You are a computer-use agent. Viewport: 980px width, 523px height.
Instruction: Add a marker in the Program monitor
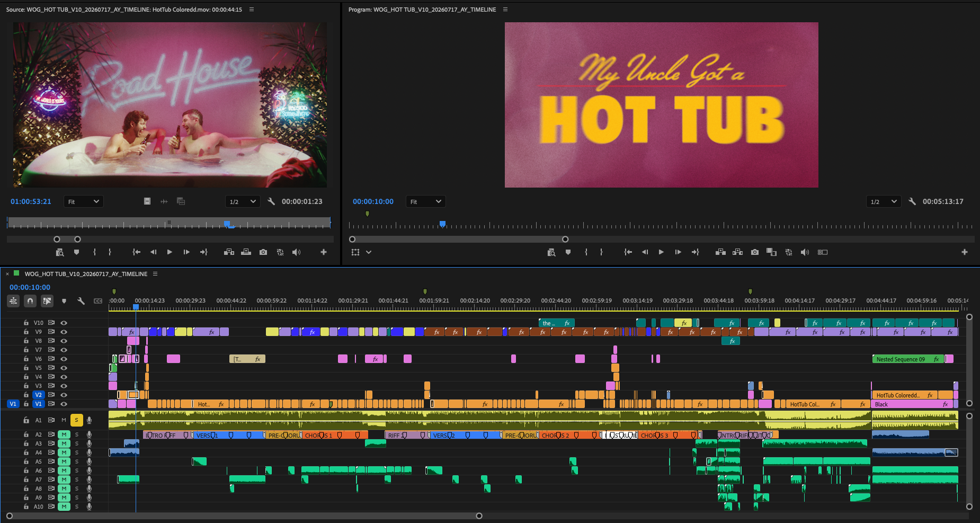click(568, 252)
